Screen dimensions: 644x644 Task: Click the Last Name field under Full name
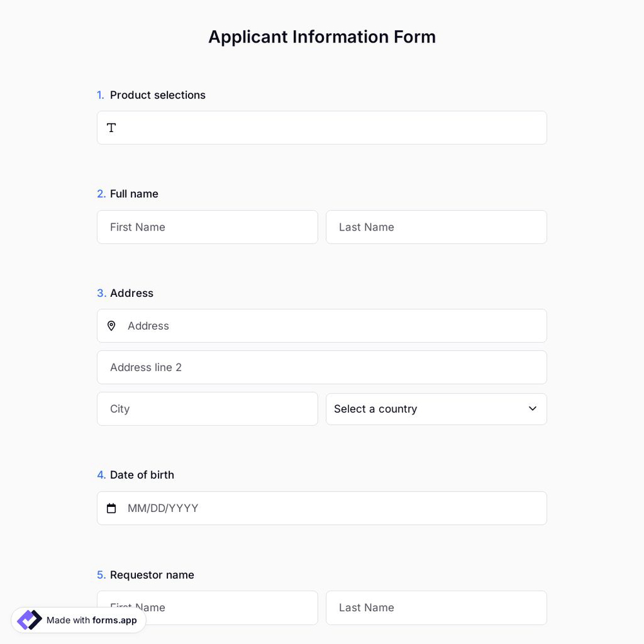click(437, 227)
